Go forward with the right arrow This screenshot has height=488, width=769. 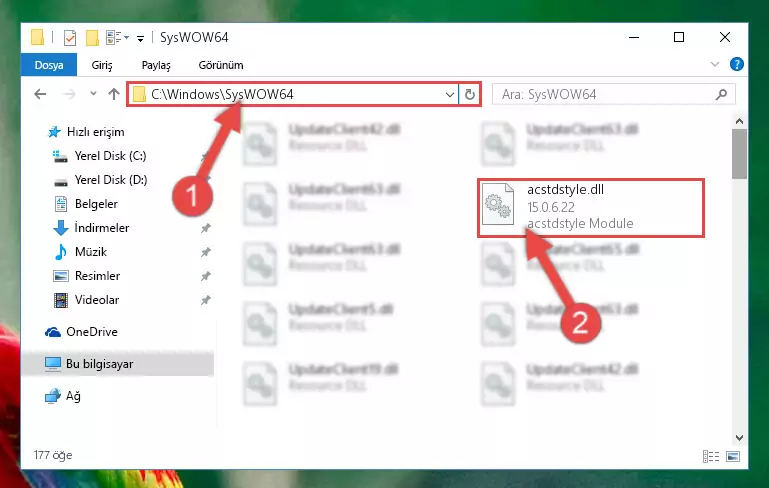point(69,94)
